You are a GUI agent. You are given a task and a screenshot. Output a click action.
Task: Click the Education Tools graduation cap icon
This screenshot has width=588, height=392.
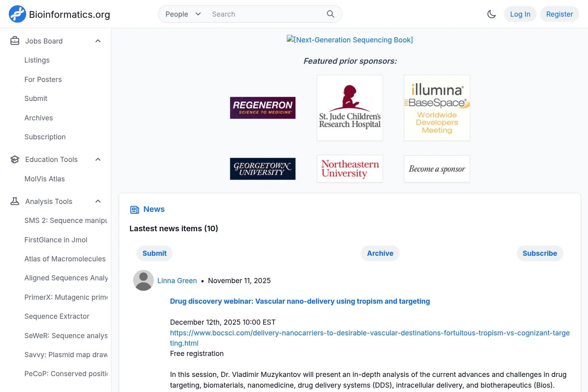15,160
